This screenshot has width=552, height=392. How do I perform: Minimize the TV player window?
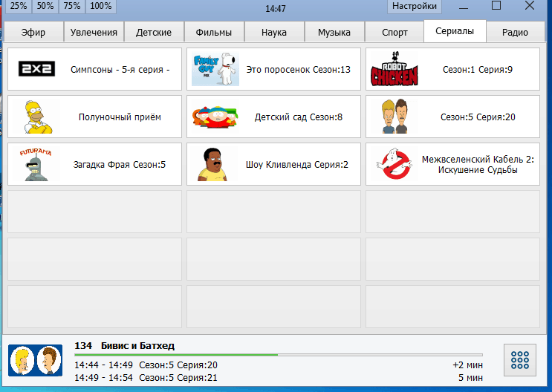[464, 7]
